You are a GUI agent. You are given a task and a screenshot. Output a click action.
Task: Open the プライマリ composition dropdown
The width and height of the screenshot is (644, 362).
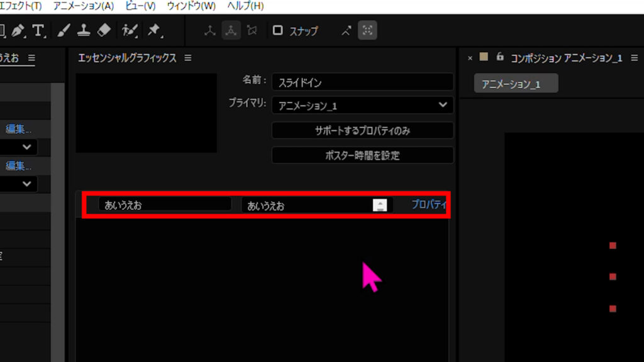[x=362, y=106]
